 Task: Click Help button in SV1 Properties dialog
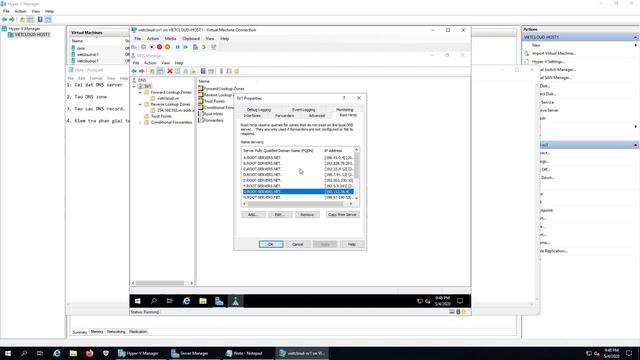351,244
